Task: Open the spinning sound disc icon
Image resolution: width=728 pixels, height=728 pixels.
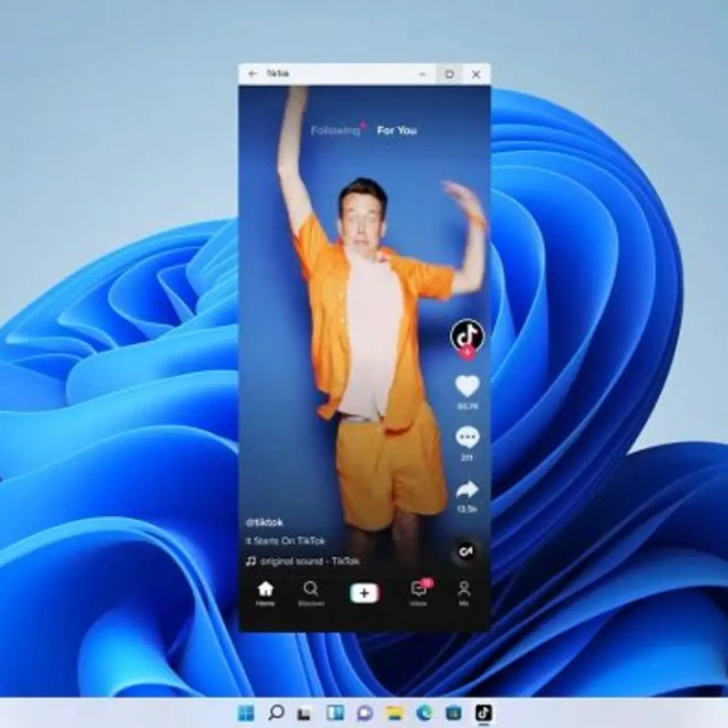Action: click(x=466, y=551)
